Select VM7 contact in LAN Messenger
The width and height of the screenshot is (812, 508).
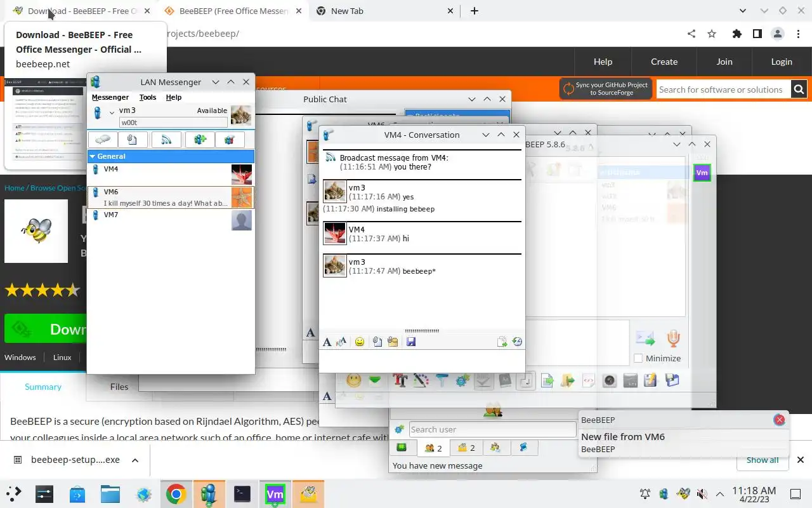[171, 220]
